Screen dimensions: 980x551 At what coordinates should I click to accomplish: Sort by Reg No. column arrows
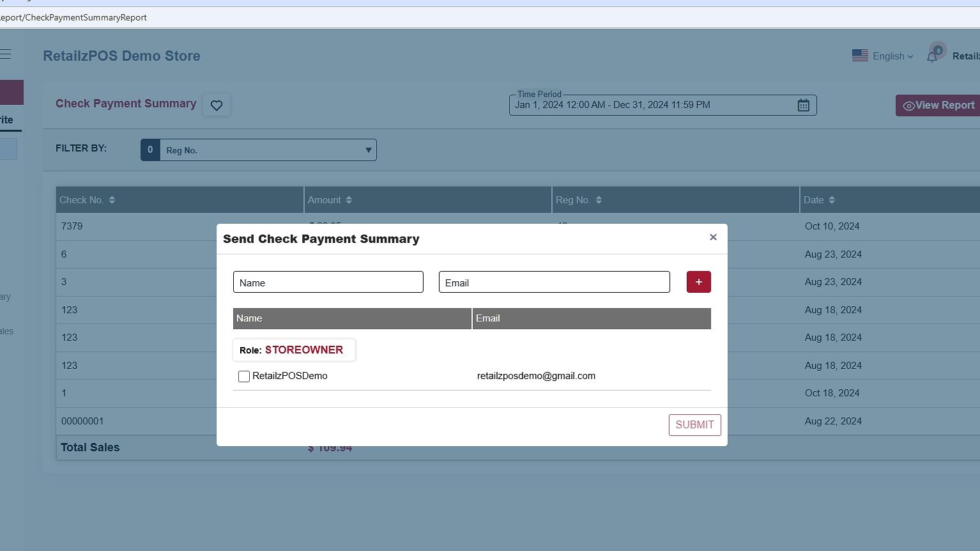point(599,200)
